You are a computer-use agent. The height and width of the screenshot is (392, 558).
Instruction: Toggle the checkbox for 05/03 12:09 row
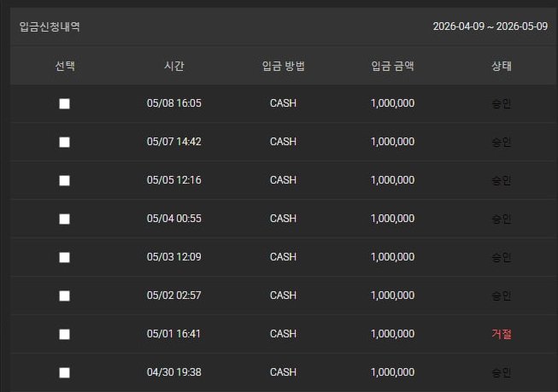(x=64, y=258)
